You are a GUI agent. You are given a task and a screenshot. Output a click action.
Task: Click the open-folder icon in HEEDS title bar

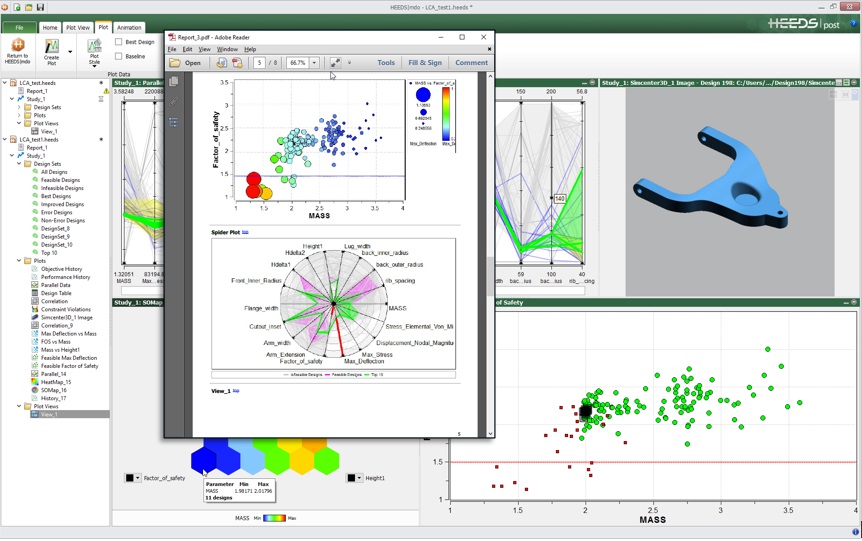pos(29,7)
